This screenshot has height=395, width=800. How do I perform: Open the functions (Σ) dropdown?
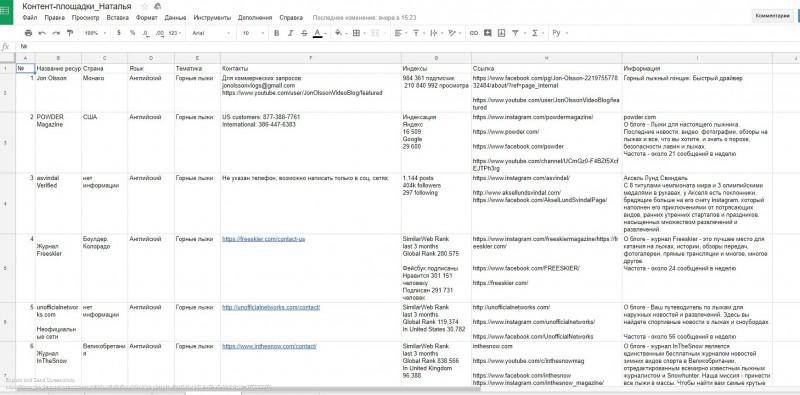coord(537,33)
